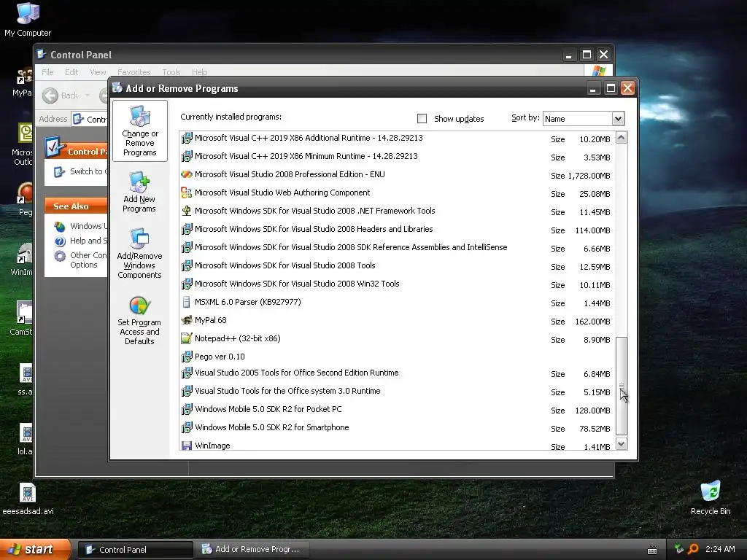Switch to Add or Remove Programs taskbar button
Viewport: 747px width, 560px height.
point(252,550)
